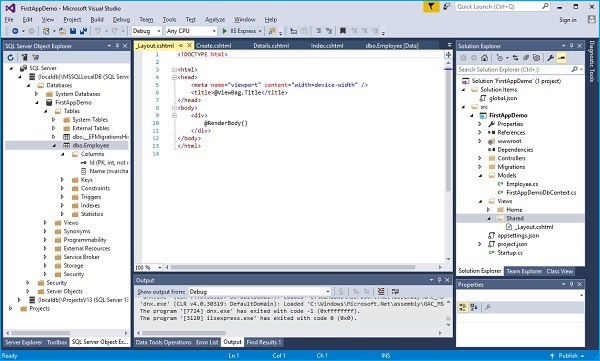Viewport: 600px width, 361px height.
Task: Click the Home icon in Solution Explorer
Action: click(484, 58)
